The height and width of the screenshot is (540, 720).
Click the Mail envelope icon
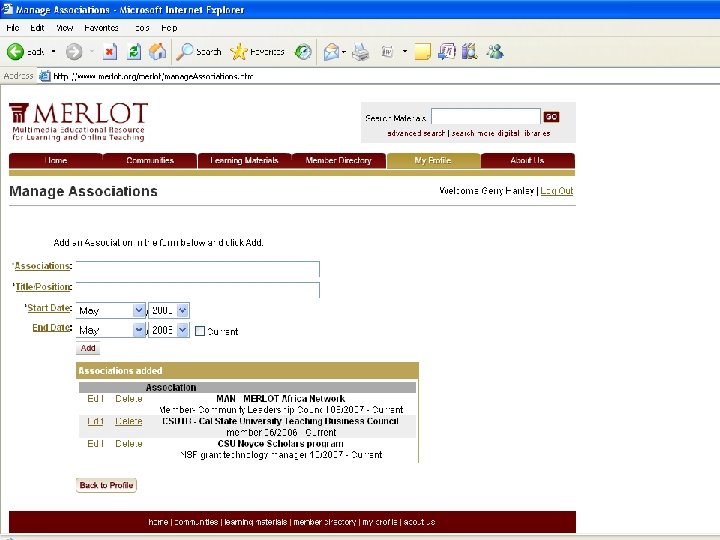coord(331,51)
